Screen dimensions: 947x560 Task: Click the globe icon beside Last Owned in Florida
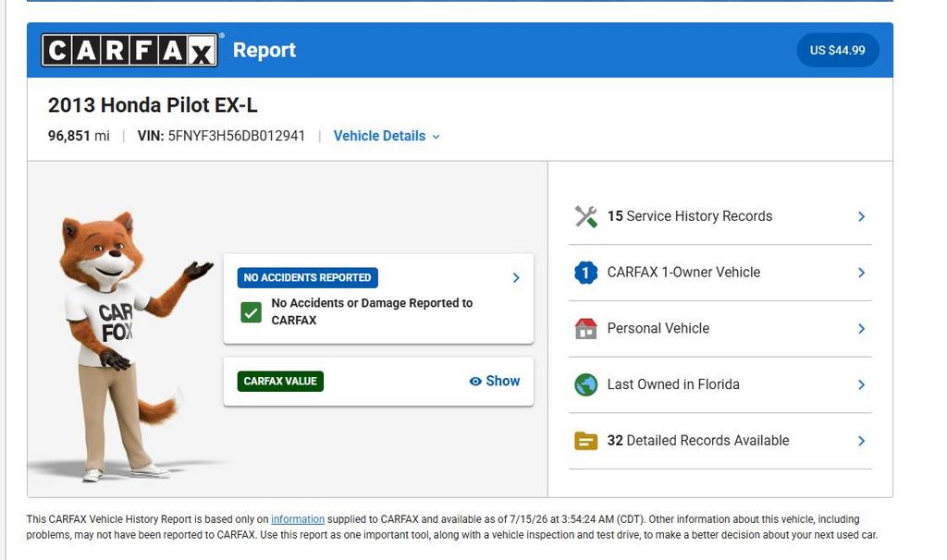click(585, 384)
